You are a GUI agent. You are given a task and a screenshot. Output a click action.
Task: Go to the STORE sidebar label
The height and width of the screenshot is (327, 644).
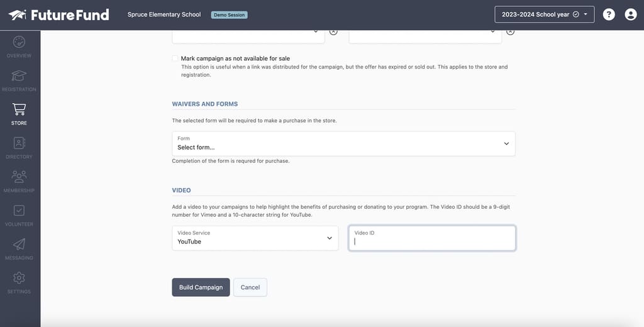(19, 123)
